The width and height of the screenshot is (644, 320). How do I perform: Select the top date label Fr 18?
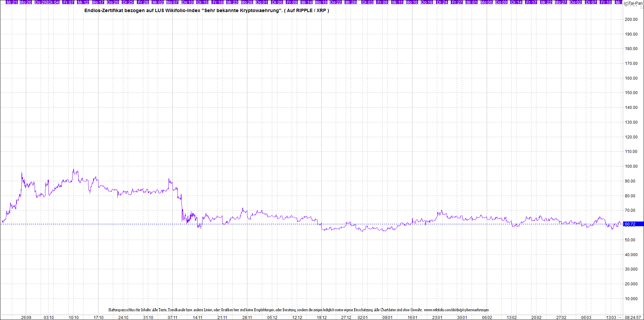coord(218,2)
